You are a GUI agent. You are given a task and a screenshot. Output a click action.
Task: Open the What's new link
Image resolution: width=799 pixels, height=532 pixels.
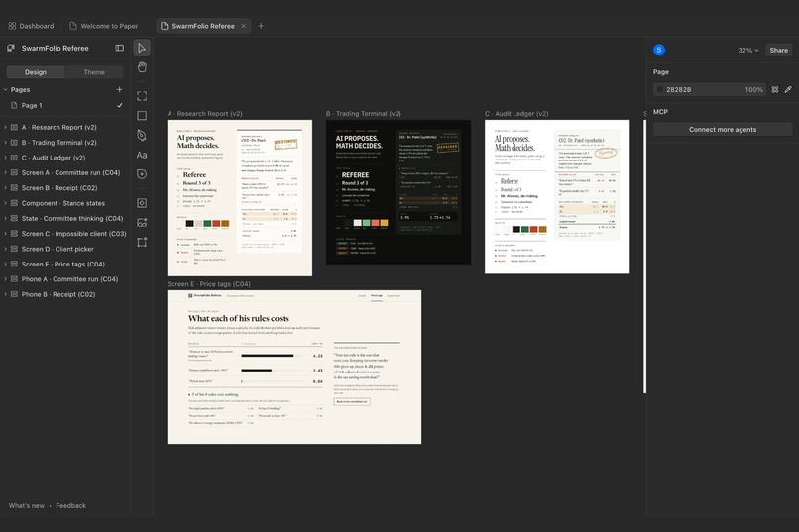27,505
